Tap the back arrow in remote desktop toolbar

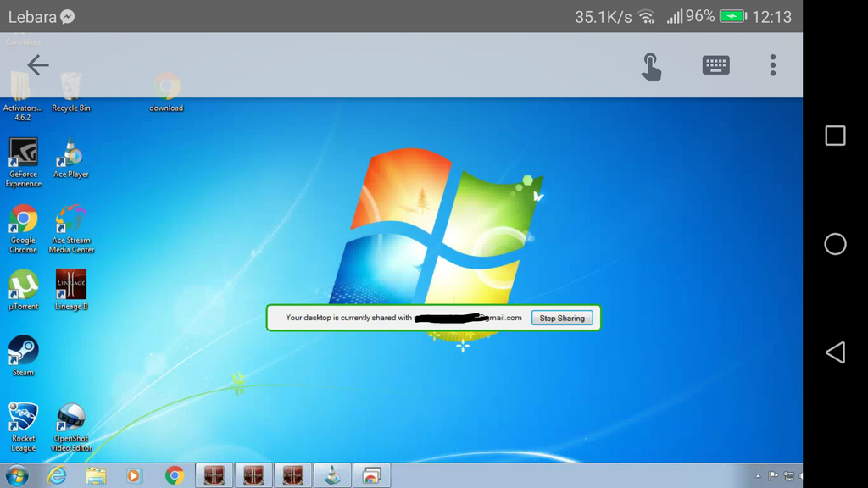37,64
